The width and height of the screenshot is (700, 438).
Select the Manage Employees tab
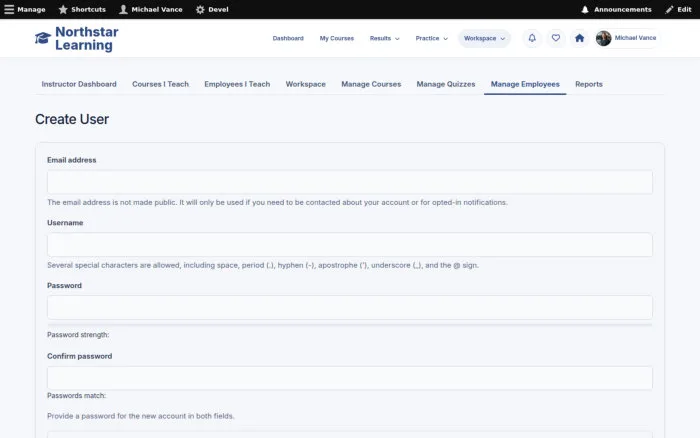525,84
